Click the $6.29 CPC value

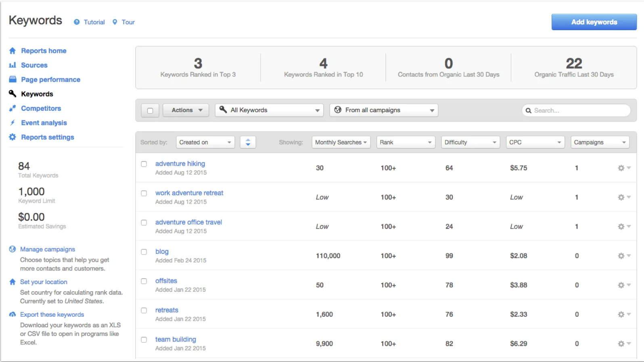coord(519,344)
